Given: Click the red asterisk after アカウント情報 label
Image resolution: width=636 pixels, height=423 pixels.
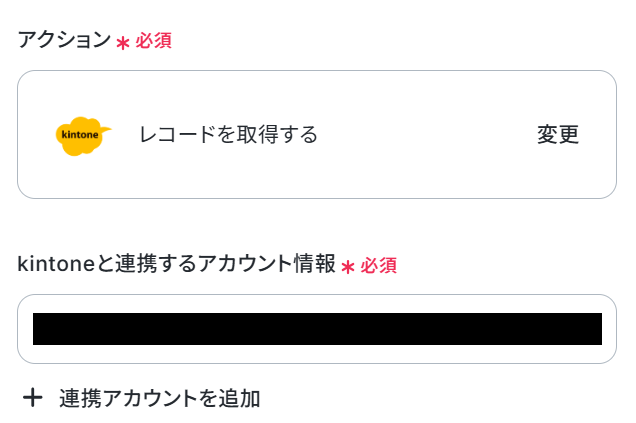Looking at the screenshot, I should click(348, 267).
